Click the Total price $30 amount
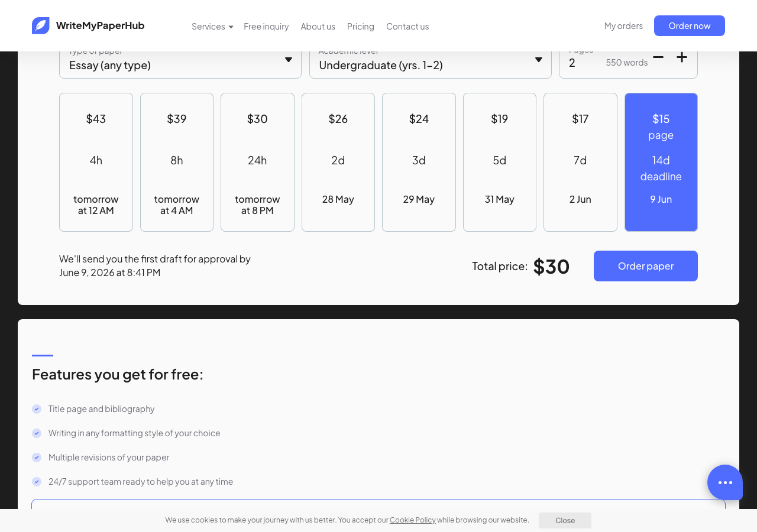Viewport: 757px width, 532px height. tap(551, 266)
